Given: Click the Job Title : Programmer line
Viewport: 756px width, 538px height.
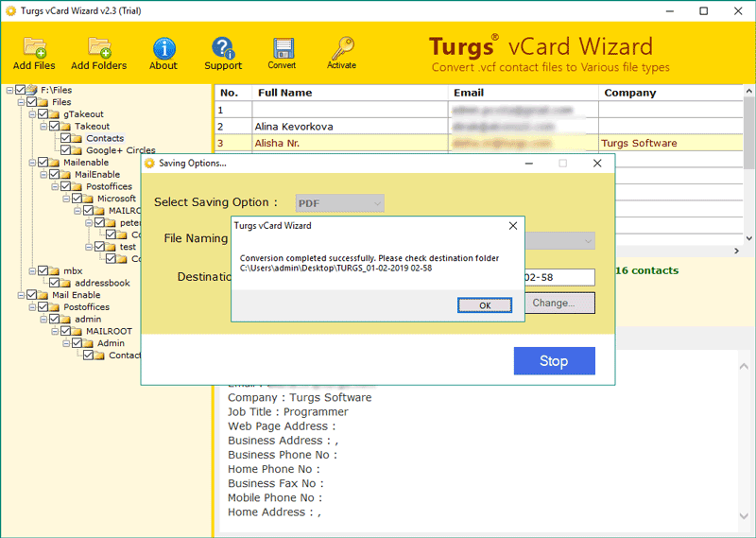Looking at the screenshot, I should click(288, 411).
